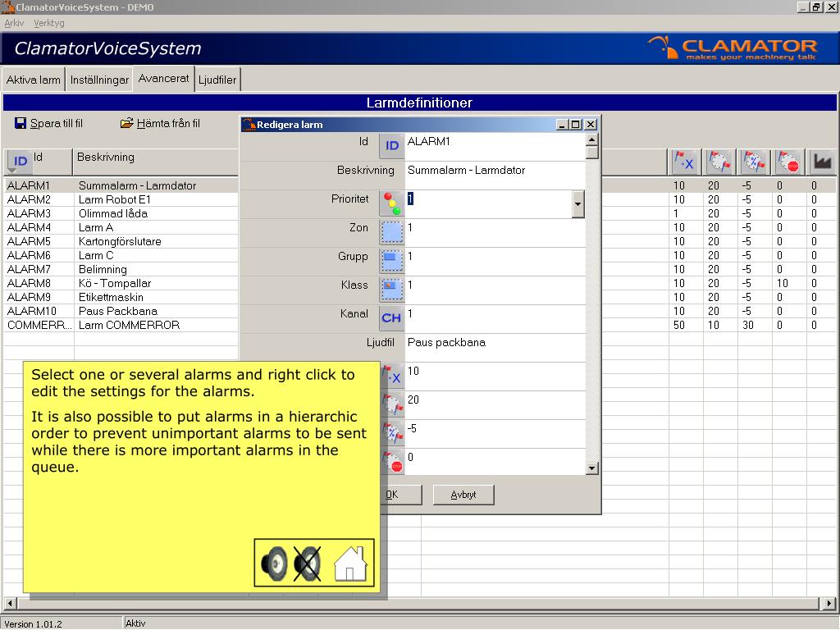This screenshot has width=840, height=630.
Task: Click the traffic light Prioritet icon
Action: [391, 203]
